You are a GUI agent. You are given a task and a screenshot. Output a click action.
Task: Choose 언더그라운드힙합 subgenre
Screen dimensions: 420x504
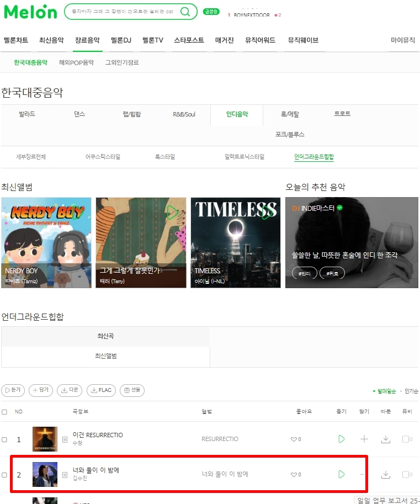click(x=314, y=157)
